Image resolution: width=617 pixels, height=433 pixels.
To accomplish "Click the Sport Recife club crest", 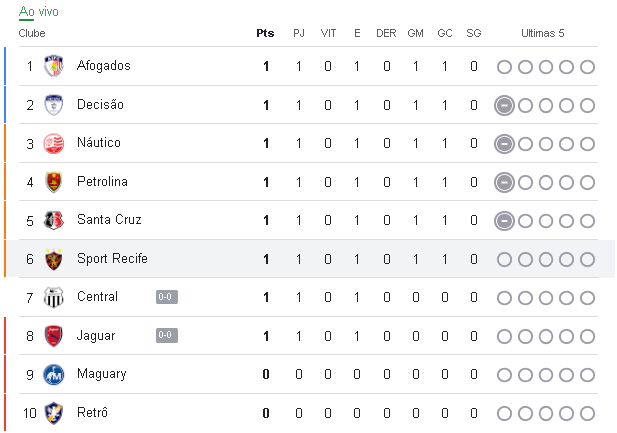I will tap(54, 259).
